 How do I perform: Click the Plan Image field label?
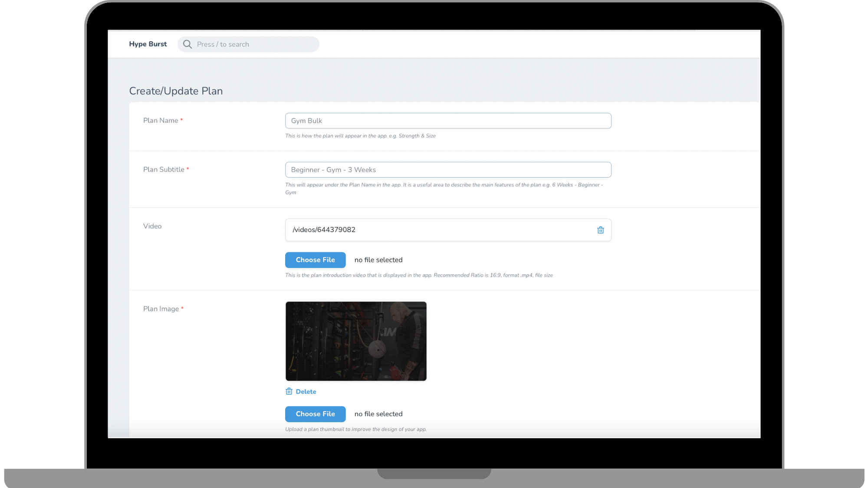pyautogui.click(x=161, y=309)
